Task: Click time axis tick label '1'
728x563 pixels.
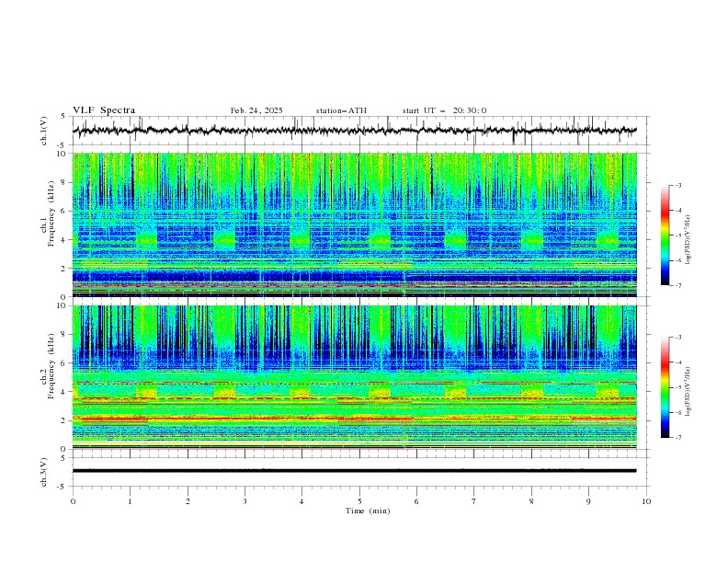Action: point(130,501)
